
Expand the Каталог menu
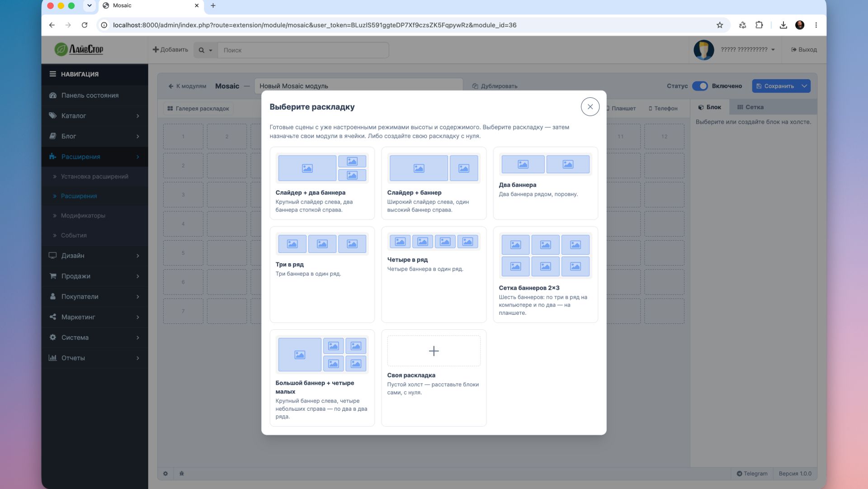(94, 116)
